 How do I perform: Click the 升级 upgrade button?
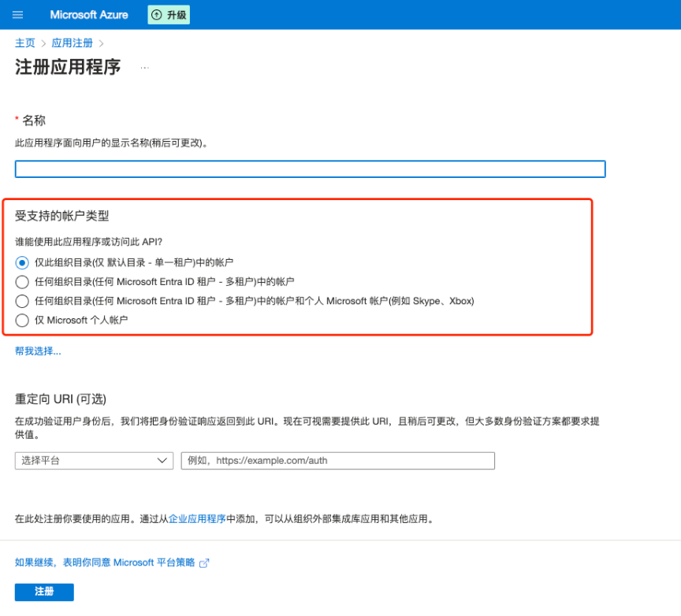tap(169, 15)
